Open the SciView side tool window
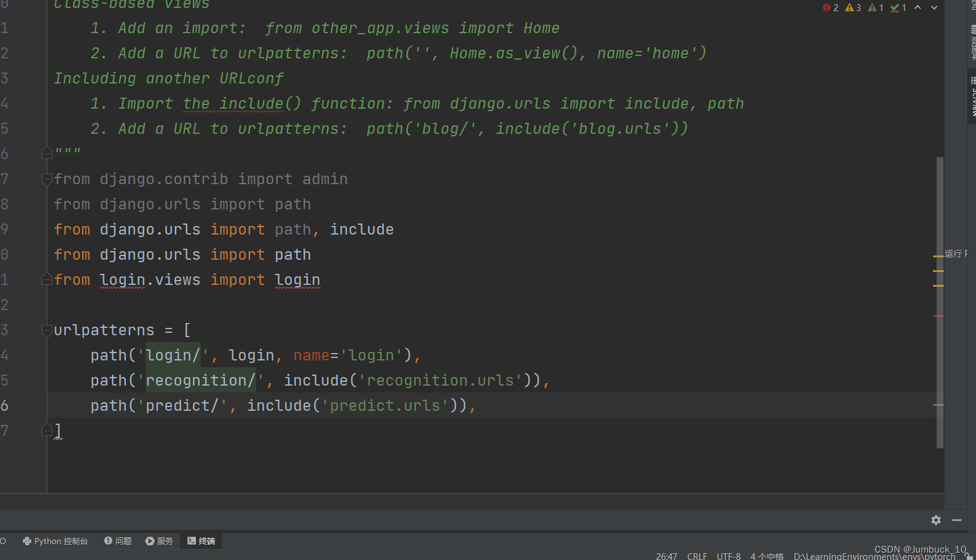The image size is (976, 560). (x=973, y=96)
